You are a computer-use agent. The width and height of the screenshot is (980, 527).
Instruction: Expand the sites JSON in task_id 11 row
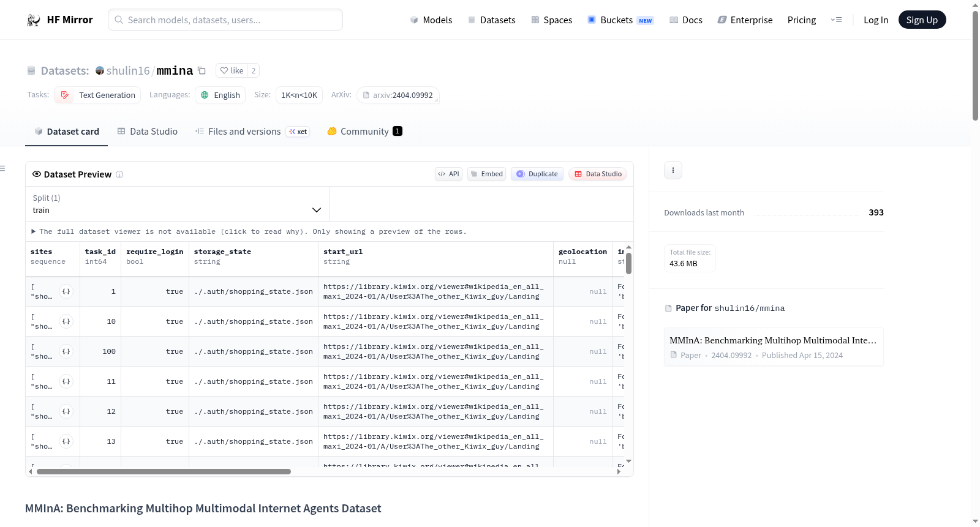pos(66,381)
